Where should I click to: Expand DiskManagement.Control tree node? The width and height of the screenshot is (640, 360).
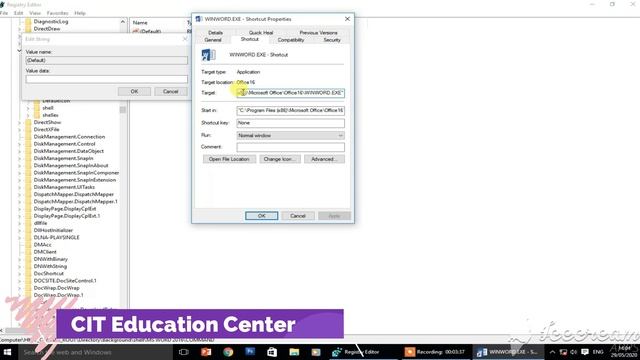(x=20, y=144)
